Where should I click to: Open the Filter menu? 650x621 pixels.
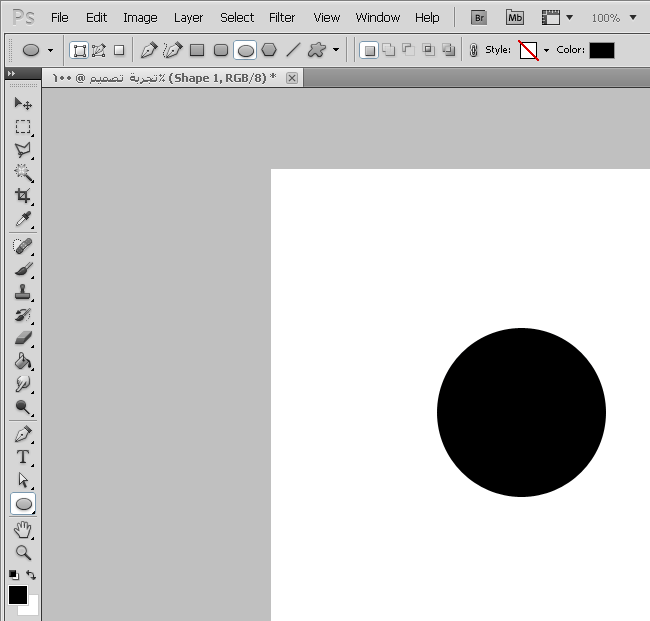[x=282, y=18]
